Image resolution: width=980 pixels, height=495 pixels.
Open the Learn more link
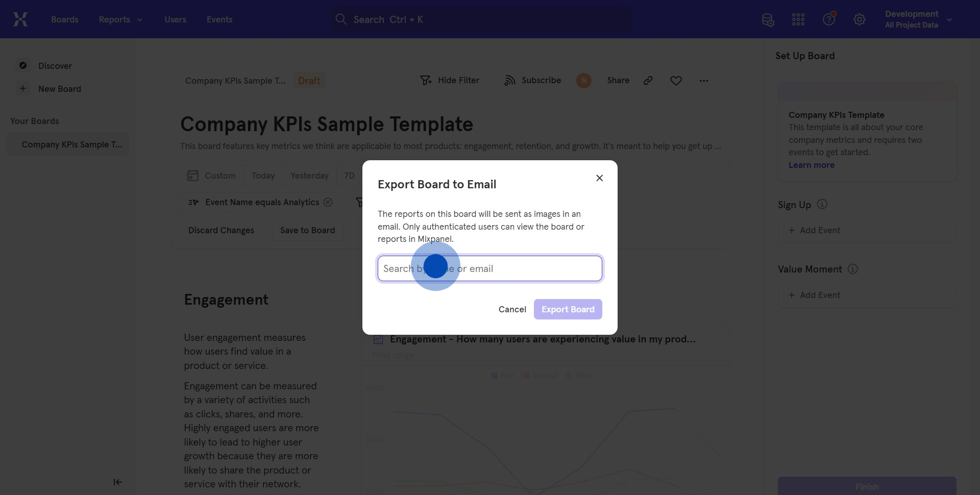(812, 165)
